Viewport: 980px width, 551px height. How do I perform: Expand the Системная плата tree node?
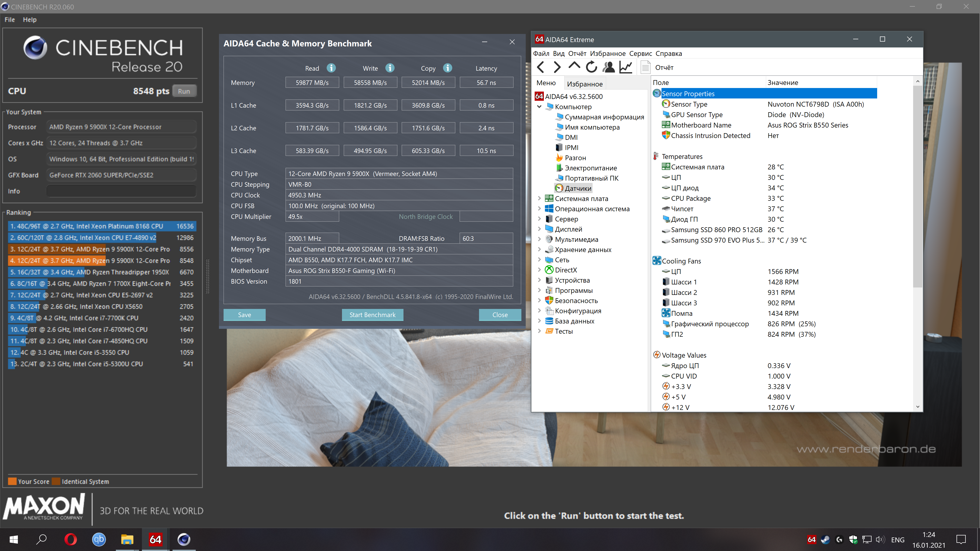pos(539,198)
